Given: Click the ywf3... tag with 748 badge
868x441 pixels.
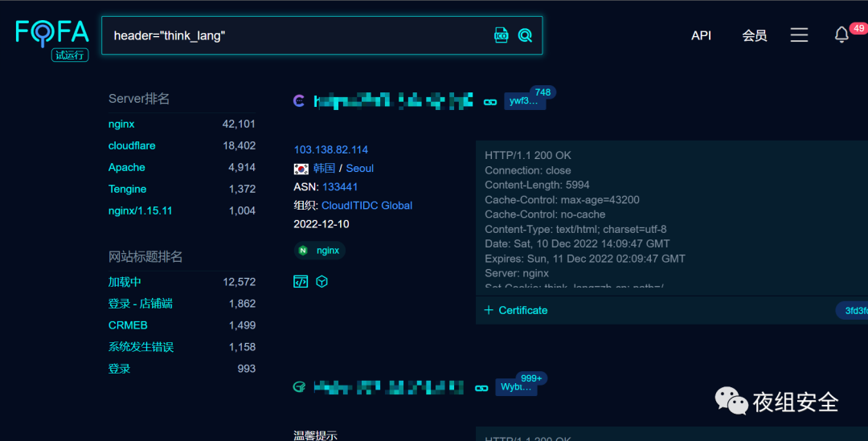Looking at the screenshot, I should pos(525,100).
